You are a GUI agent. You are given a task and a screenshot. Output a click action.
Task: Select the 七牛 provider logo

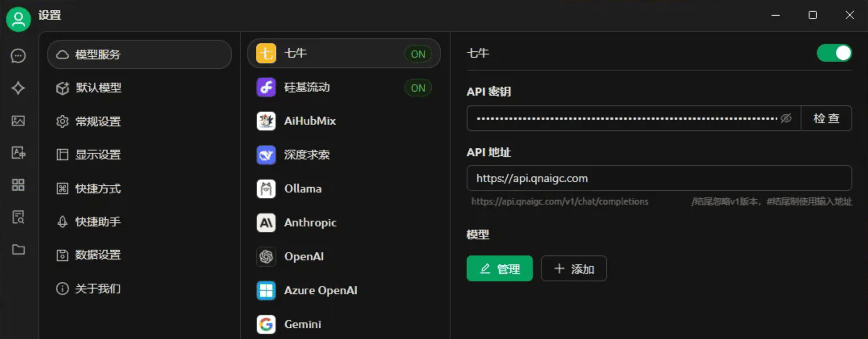266,53
